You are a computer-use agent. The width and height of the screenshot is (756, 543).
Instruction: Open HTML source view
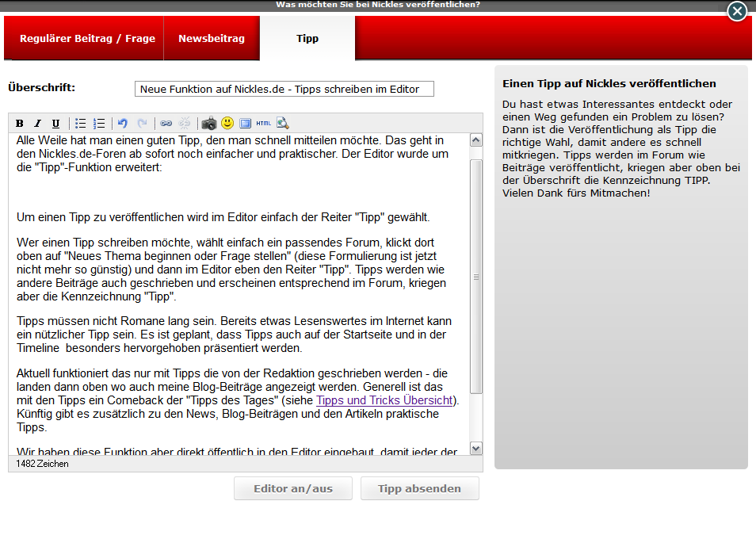263,124
